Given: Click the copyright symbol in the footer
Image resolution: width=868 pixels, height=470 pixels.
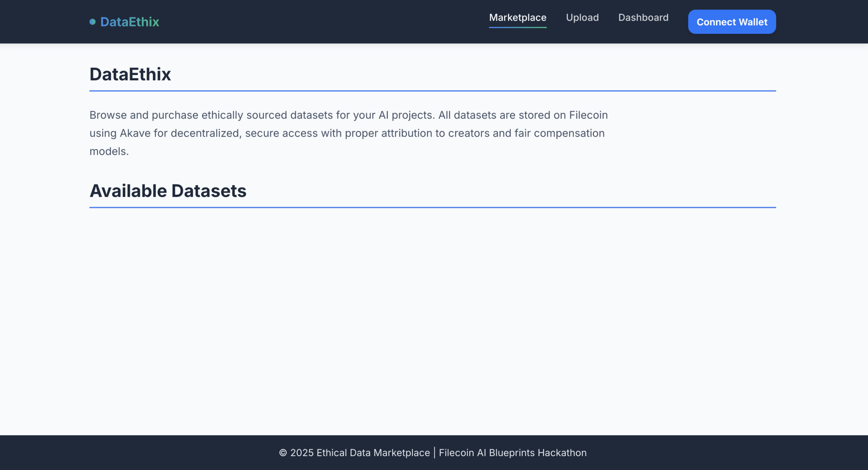Looking at the screenshot, I should (283, 453).
